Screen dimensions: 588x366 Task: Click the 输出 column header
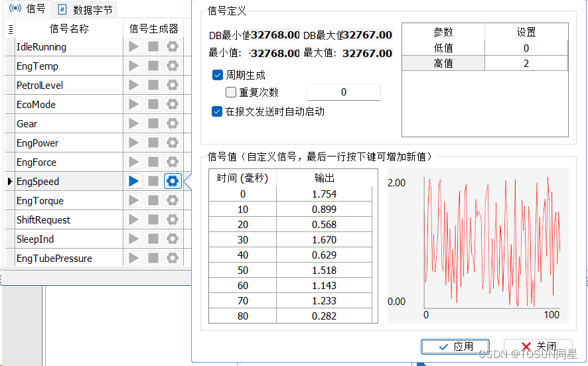pyautogui.click(x=324, y=178)
